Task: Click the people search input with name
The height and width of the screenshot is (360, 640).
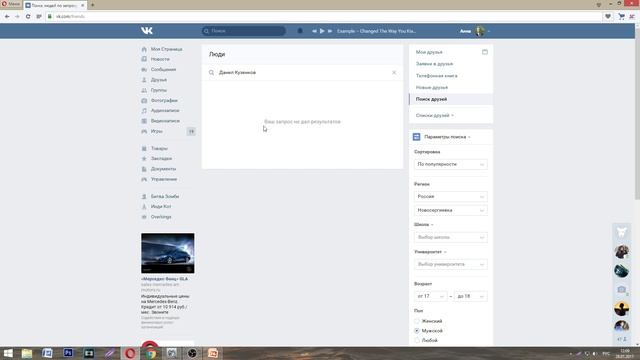Action: pyautogui.click(x=302, y=73)
